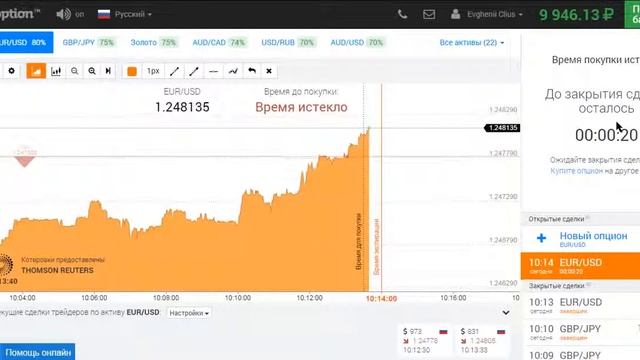Clear drawings with the X icon
This screenshot has height=360, width=640.
[269, 71]
